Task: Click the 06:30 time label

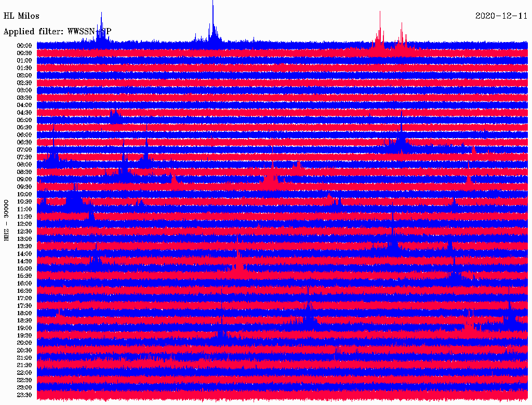Action: pos(24,142)
